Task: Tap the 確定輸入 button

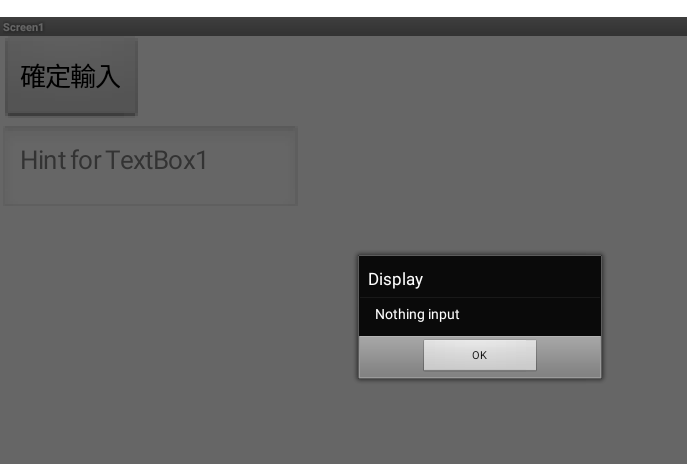Action: pyautogui.click(x=71, y=77)
